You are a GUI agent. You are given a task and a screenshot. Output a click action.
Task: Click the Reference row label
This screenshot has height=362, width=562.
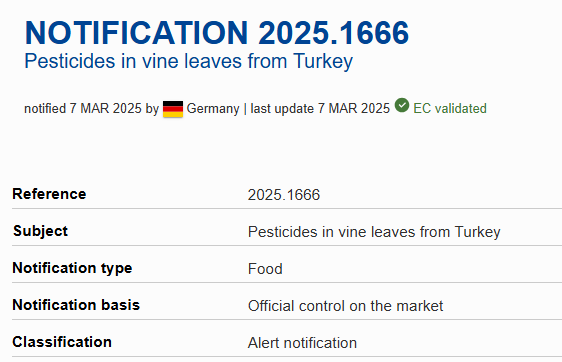[x=49, y=194]
